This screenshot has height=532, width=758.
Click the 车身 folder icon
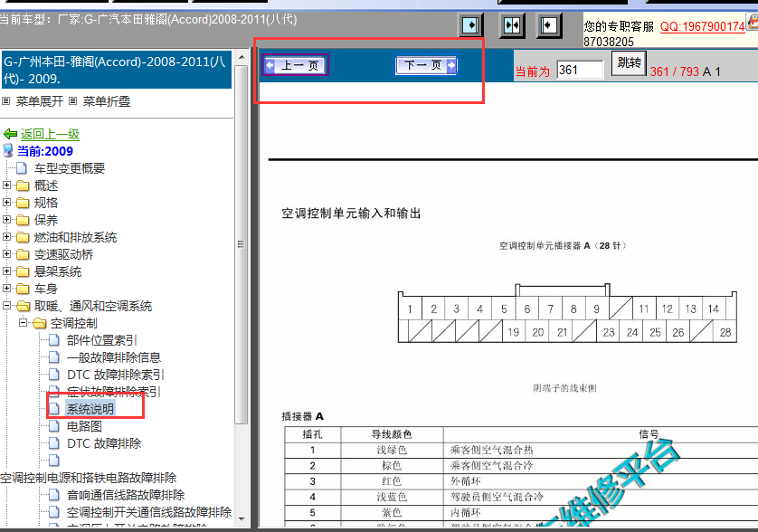pos(23,289)
